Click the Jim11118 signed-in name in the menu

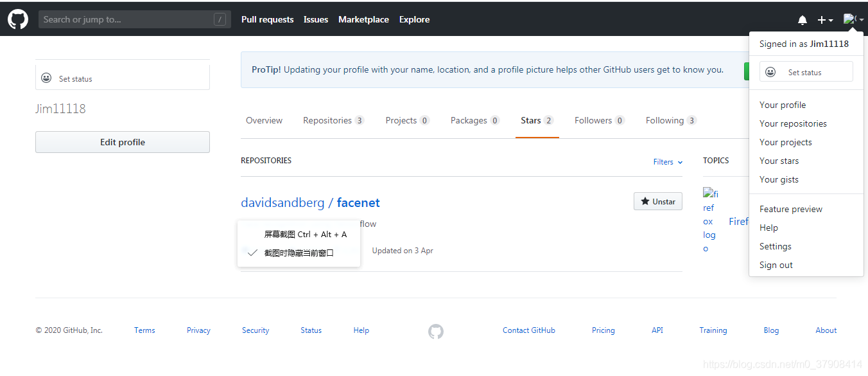click(829, 44)
